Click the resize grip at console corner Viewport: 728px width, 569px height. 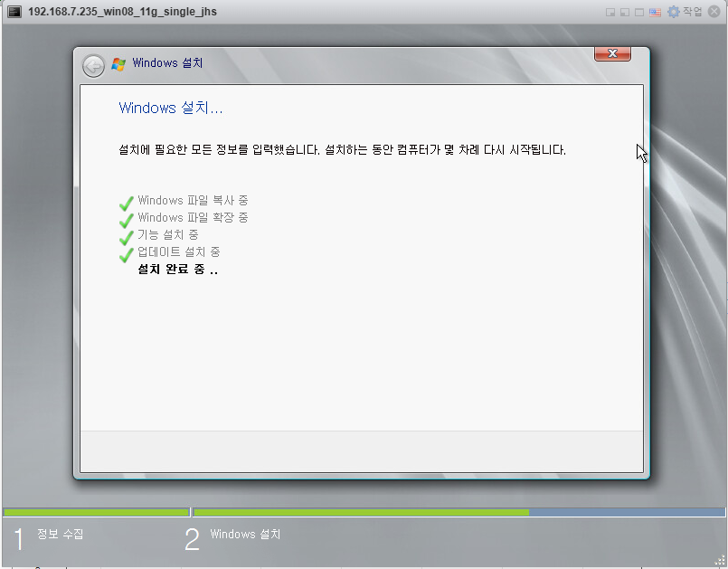(x=720, y=561)
